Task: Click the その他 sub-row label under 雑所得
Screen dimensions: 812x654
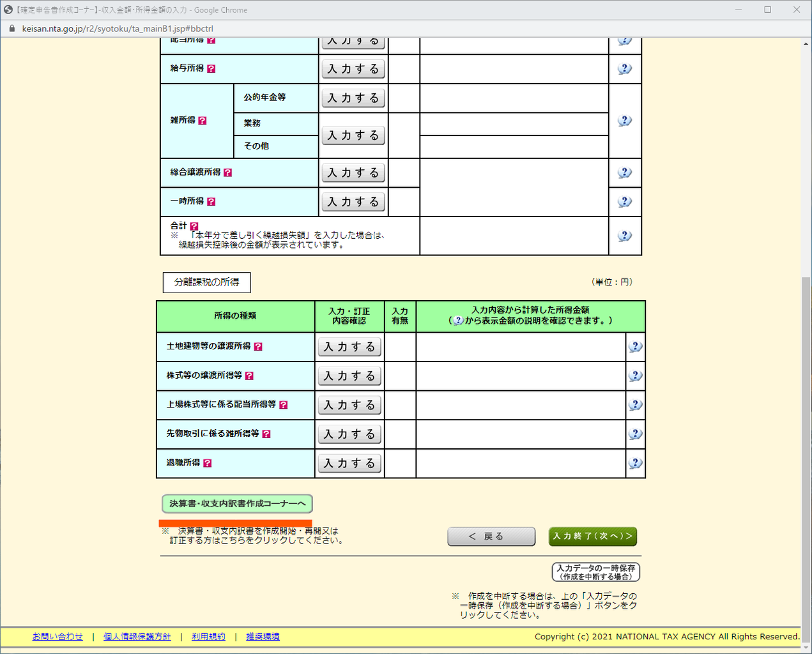Action: 256,146
